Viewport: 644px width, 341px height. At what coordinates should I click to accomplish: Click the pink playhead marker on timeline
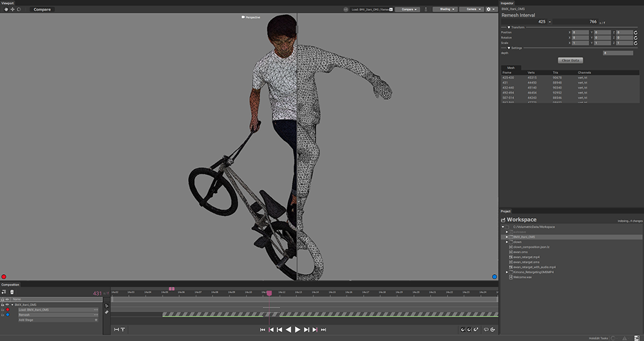[269, 293]
